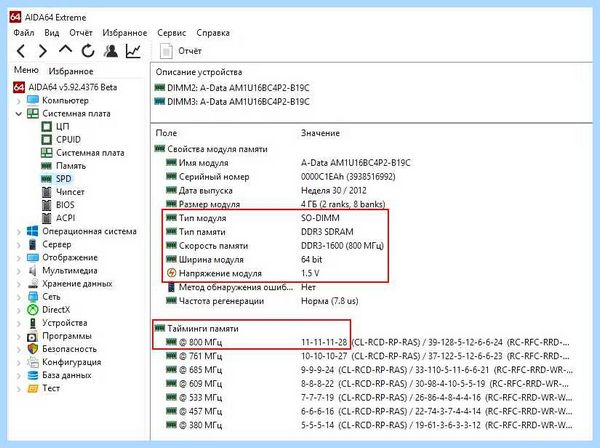Open the Файл menu
The height and width of the screenshot is (448, 600).
[x=24, y=33]
